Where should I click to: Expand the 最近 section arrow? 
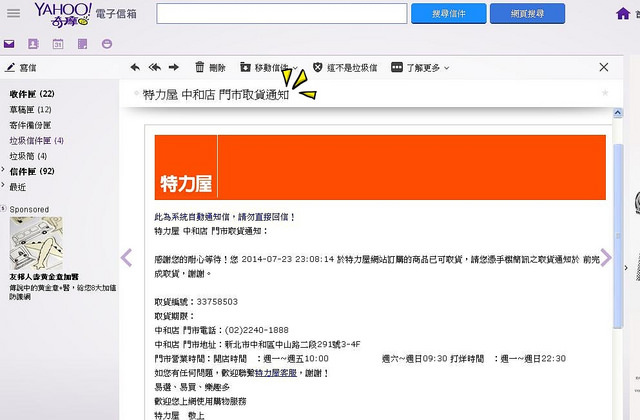pyautogui.click(x=3, y=185)
